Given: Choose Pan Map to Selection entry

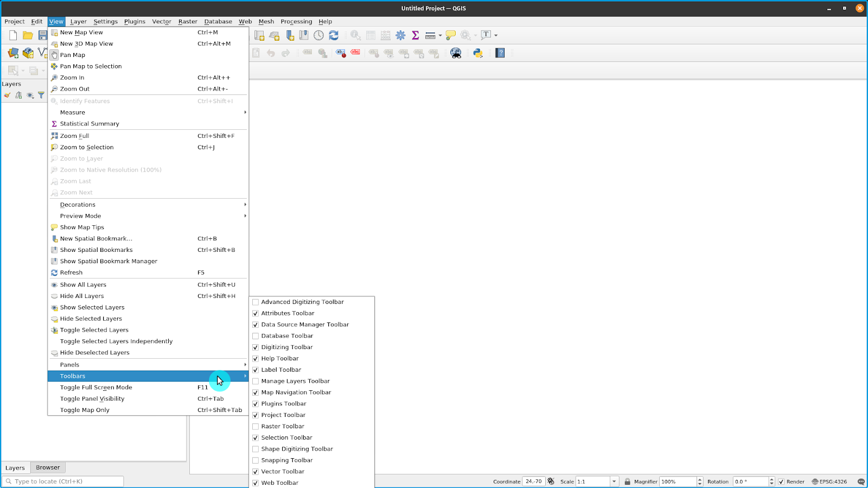Looking at the screenshot, I should 148,66.
